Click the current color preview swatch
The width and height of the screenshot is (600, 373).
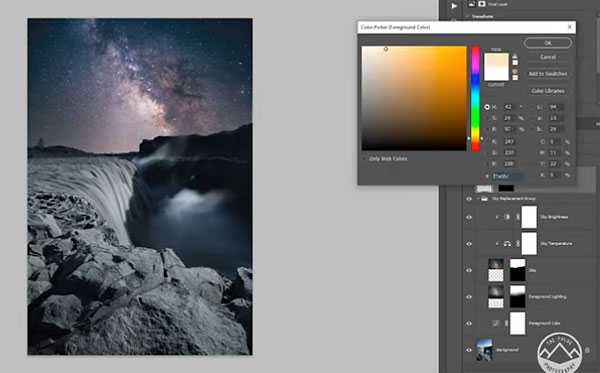pyautogui.click(x=496, y=74)
